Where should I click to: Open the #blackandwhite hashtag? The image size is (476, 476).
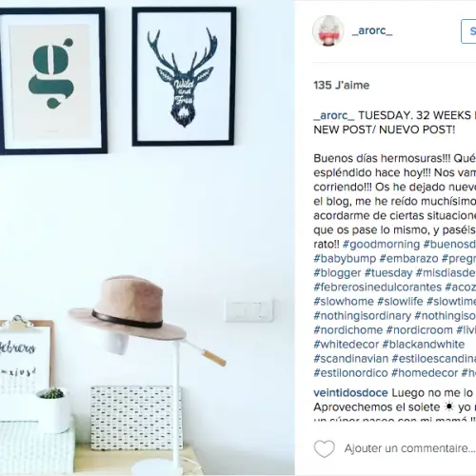(424, 344)
